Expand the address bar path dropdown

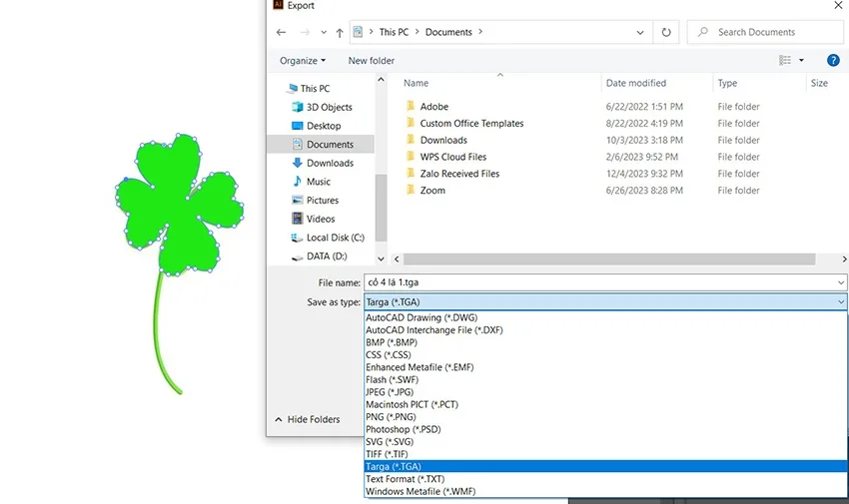[x=640, y=32]
